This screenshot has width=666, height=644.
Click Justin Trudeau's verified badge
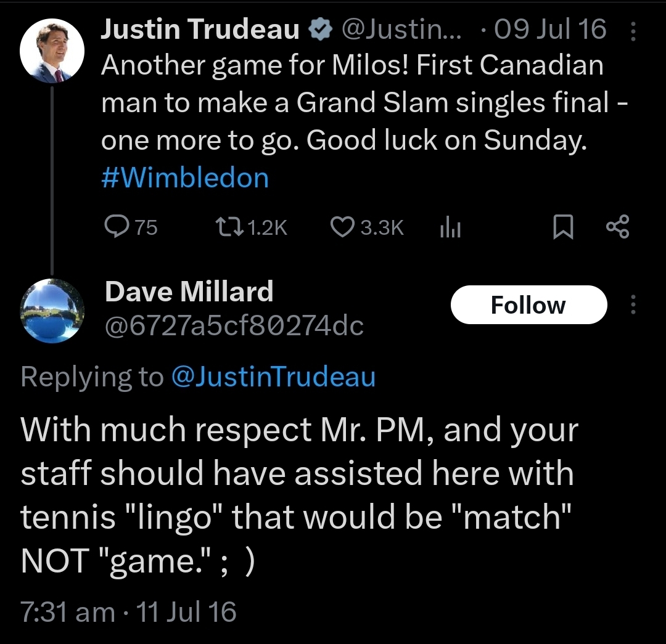(319, 30)
